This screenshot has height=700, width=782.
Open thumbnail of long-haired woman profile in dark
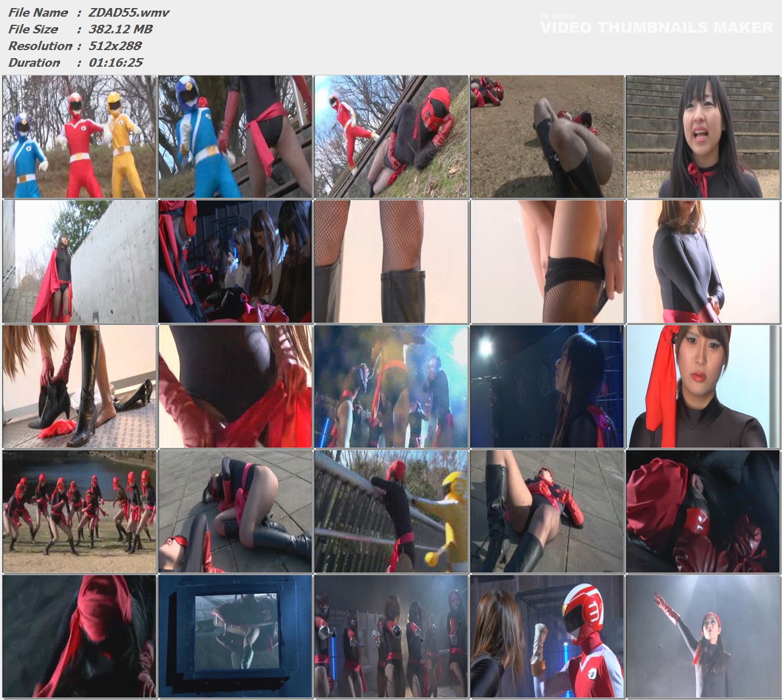(547, 386)
